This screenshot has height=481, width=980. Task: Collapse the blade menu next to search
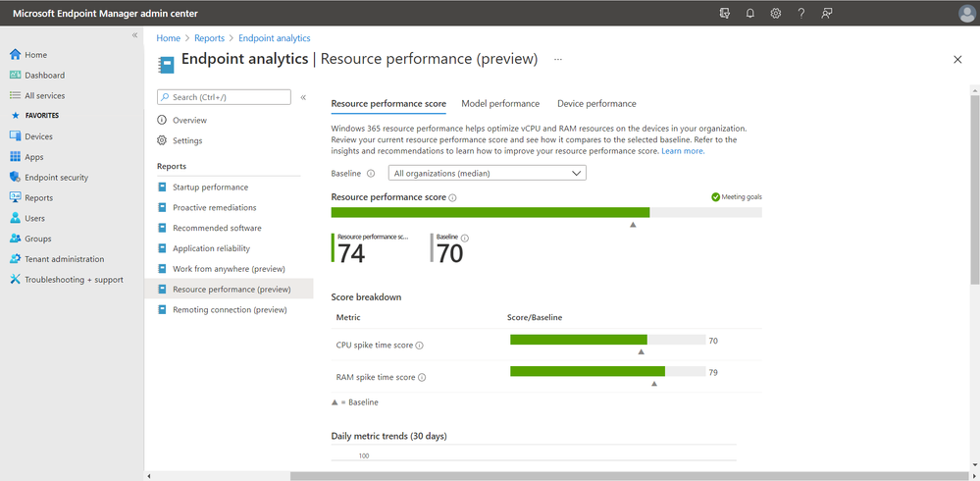pyautogui.click(x=303, y=97)
